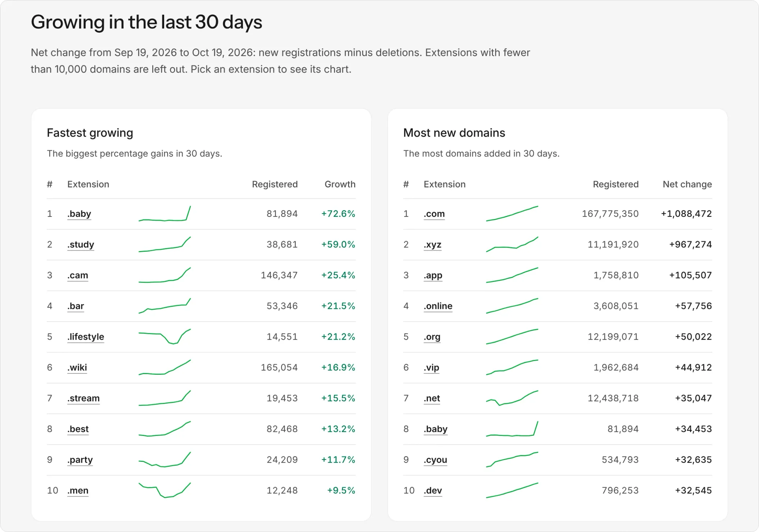This screenshot has height=532, width=759.
Task: Click the Fastest growing heading
Action: [90, 133]
